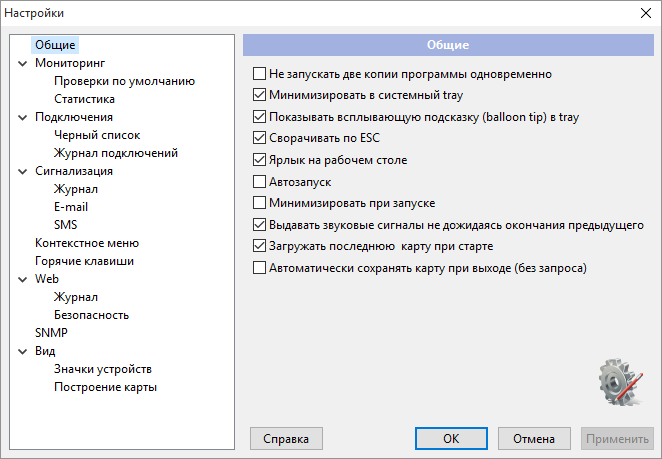
Task: Click the Справка help button
Action: pyautogui.click(x=286, y=439)
